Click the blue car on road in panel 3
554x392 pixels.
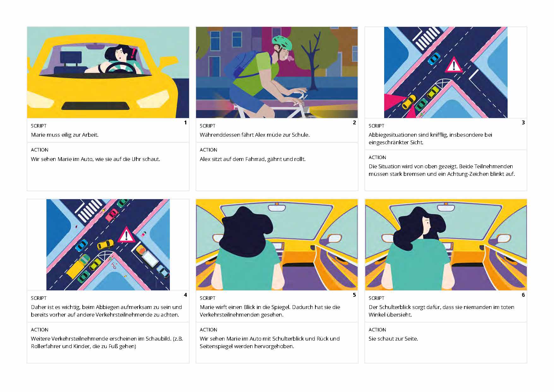coord(434,59)
